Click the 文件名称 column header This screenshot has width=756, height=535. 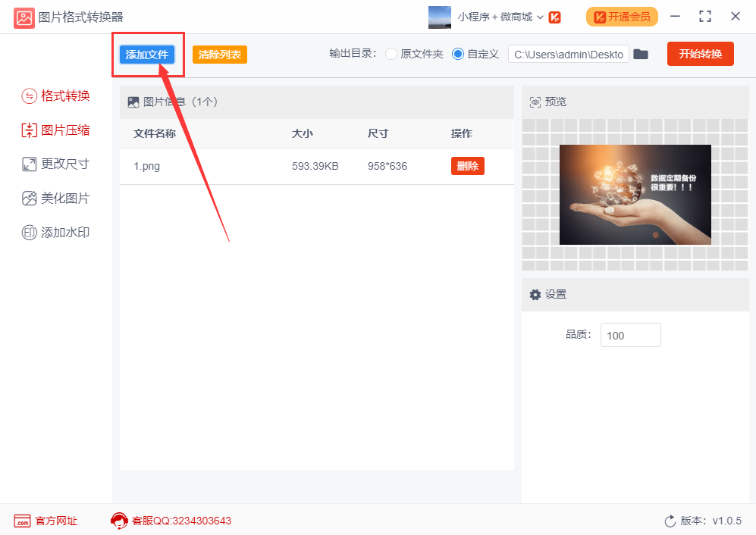pos(155,133)
